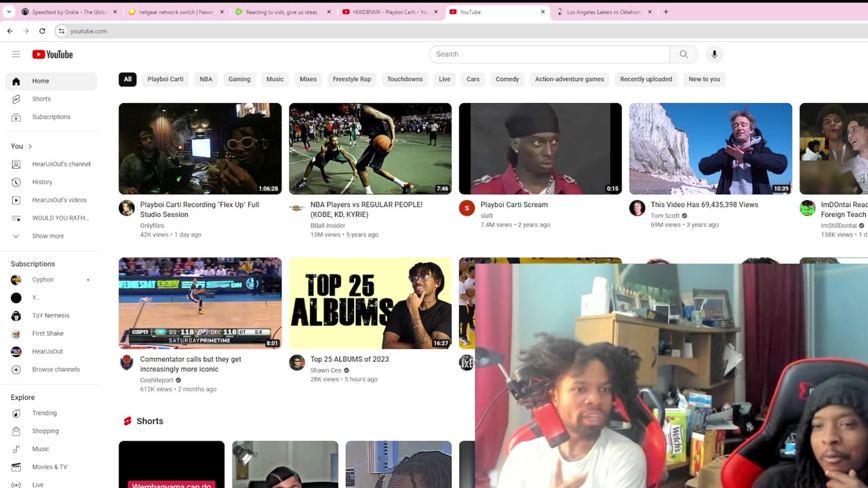Open the CoshReport channel name

[x=157, y=380]
